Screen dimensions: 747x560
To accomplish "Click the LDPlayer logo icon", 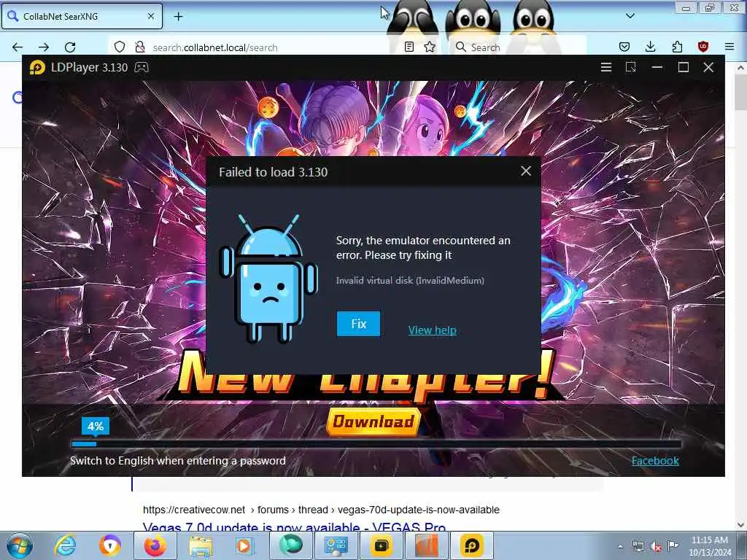I will [x=38, y=67].
